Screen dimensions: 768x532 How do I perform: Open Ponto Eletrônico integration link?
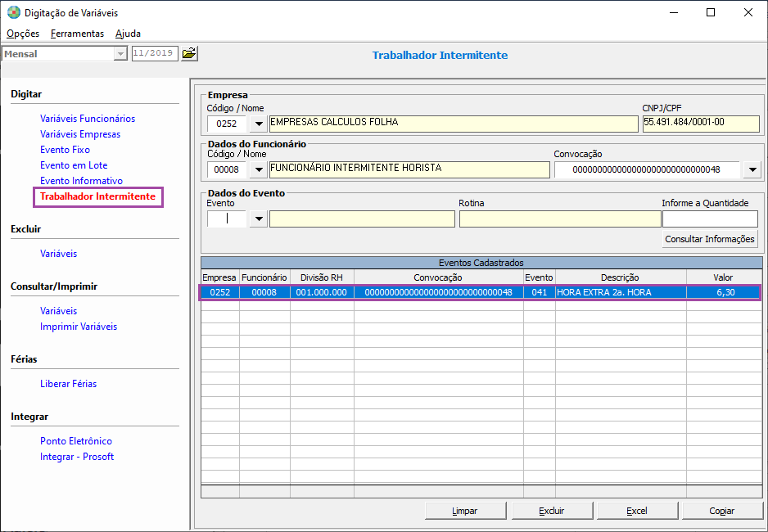[76, 441]
